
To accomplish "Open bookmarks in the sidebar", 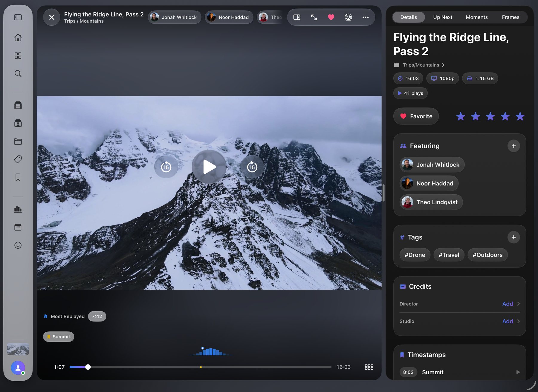I will tap(18, 177).
